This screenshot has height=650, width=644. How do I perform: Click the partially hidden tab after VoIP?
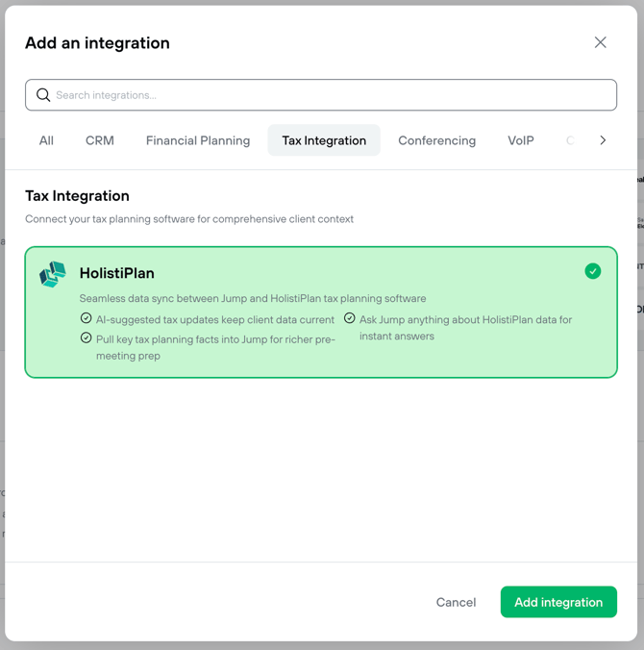[571, 140]
